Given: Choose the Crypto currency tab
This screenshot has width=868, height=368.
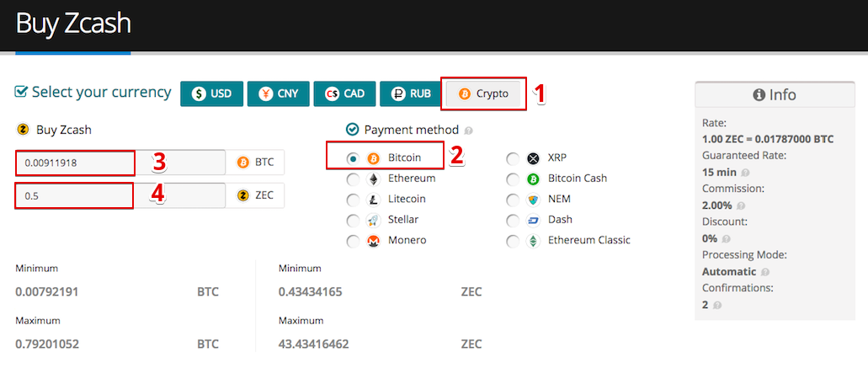Looking at the screenshot, I should [483, 94].
